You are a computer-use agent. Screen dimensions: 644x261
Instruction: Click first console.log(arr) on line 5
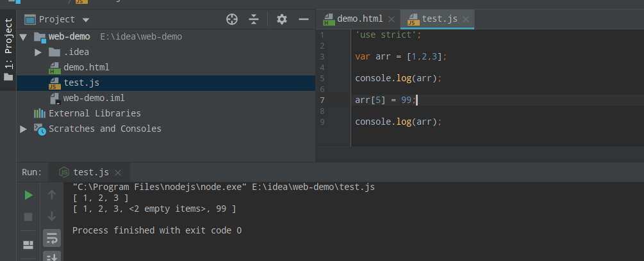[x=399, y=78]
